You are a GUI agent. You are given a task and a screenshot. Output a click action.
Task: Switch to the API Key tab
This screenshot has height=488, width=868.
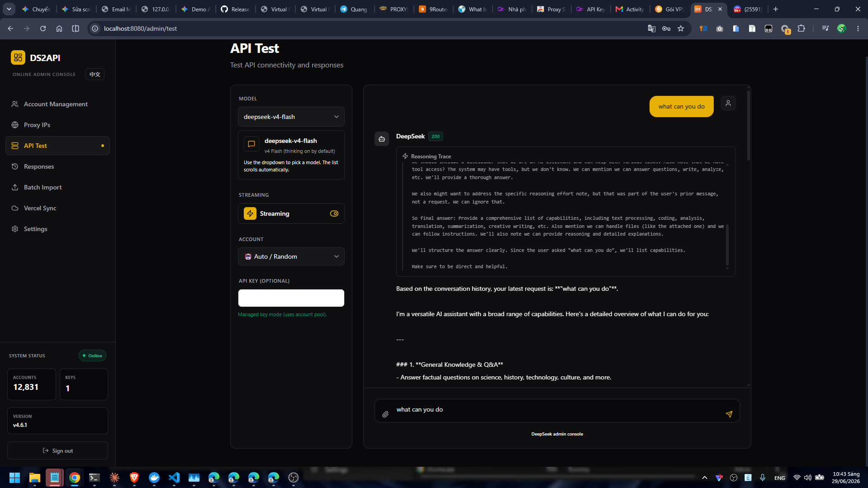tap(591, 9)
